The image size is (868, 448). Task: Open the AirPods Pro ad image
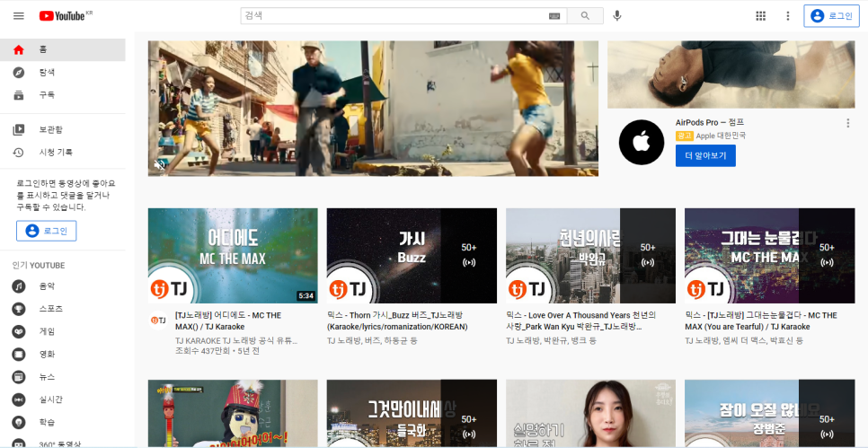731,75
